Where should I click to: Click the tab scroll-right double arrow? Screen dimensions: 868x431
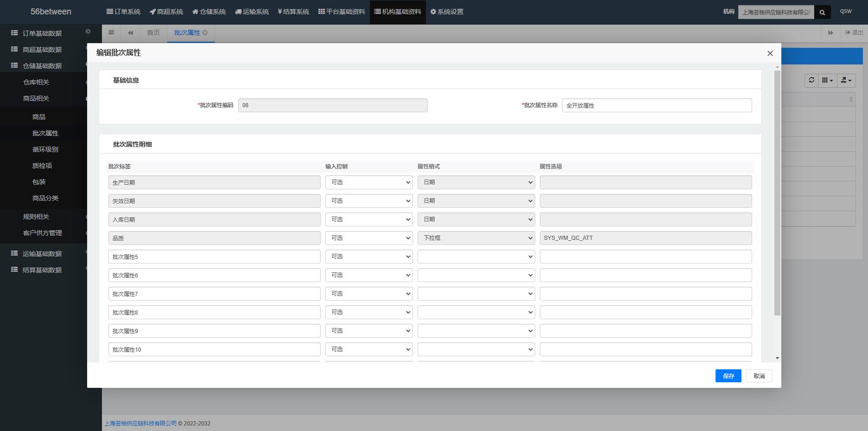pos(830,33)
